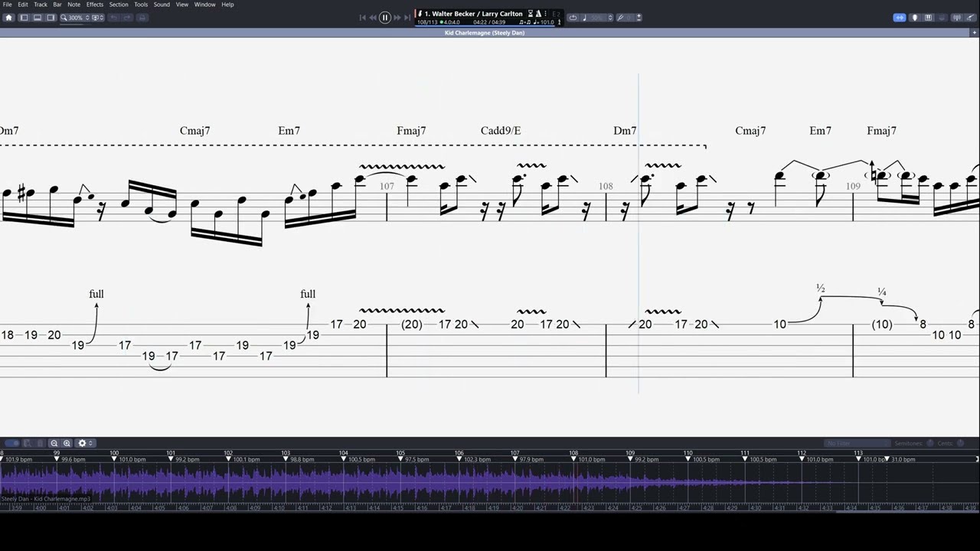
Task: Click the zoom magnifier icon
Action: pyautogui.click(x=64, y=18)
